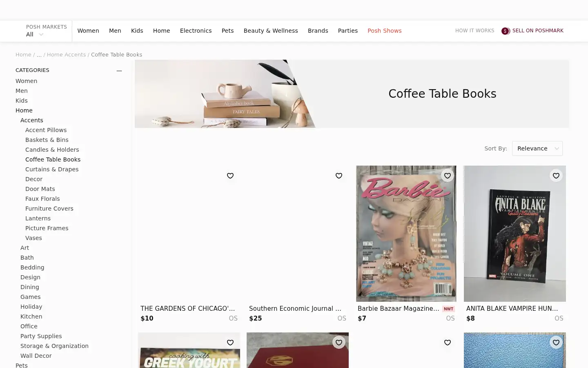
Task: Open THE GARDENS OF CHICAGO listing title
Action: [188, 309]
